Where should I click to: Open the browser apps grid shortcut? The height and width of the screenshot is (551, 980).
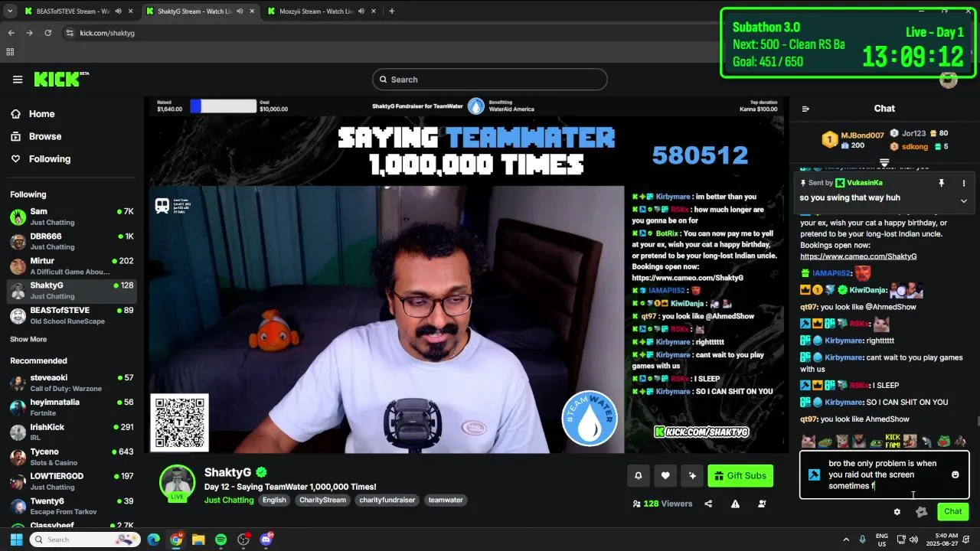coord(10,52)
